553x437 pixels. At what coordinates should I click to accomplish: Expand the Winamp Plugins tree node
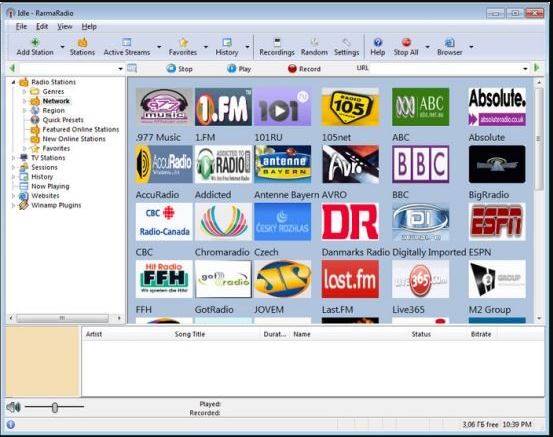[x=13, y=205]
